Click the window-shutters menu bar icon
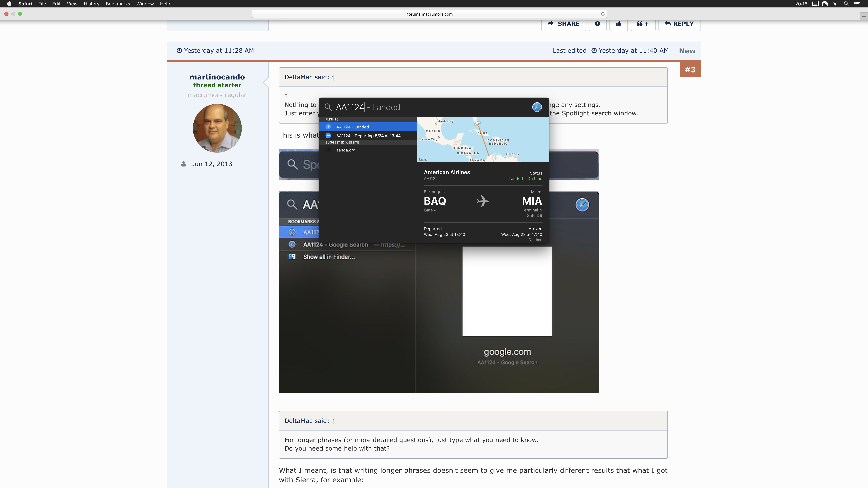The height and width of the screenshot is (488, 868). 815,4
